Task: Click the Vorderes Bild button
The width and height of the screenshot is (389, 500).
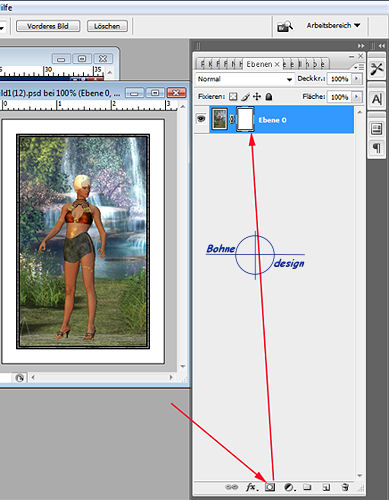Action: 48,26
